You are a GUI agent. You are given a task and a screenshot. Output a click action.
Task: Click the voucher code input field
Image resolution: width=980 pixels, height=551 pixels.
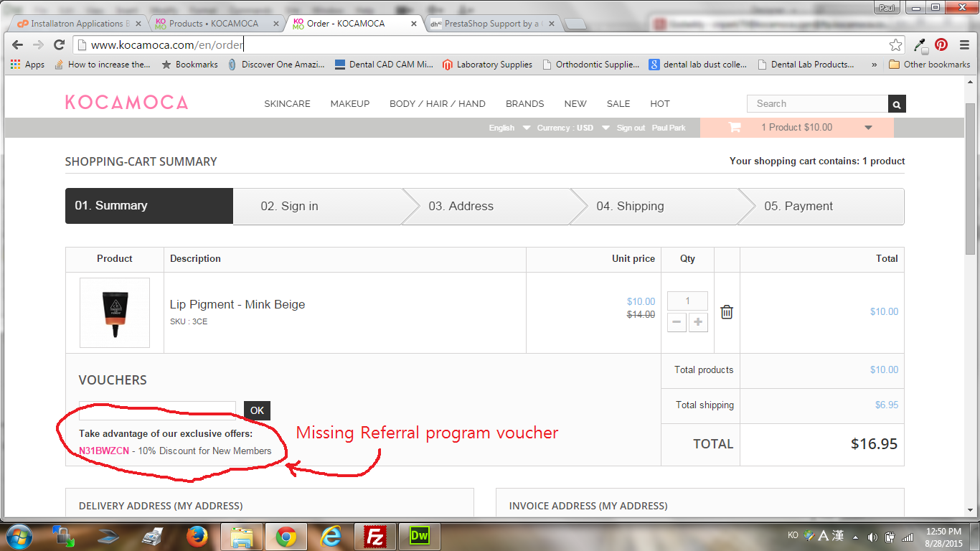(x=157, y=410)
